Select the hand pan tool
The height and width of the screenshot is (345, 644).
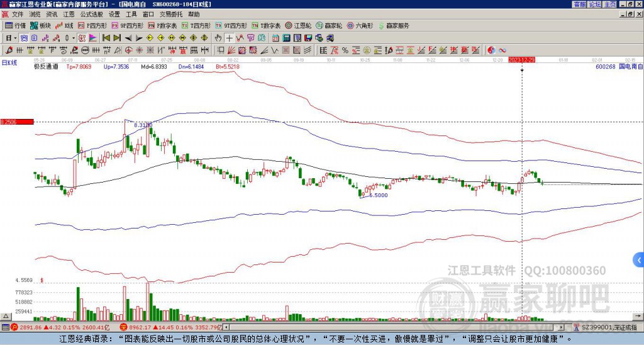click(218, 38)
